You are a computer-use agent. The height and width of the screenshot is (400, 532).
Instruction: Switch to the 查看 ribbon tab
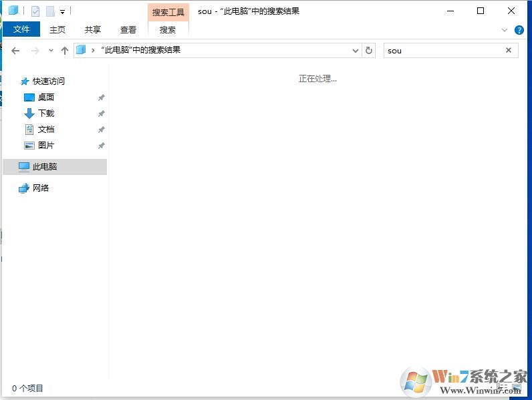pyautogui.click(x=128, y=29)
